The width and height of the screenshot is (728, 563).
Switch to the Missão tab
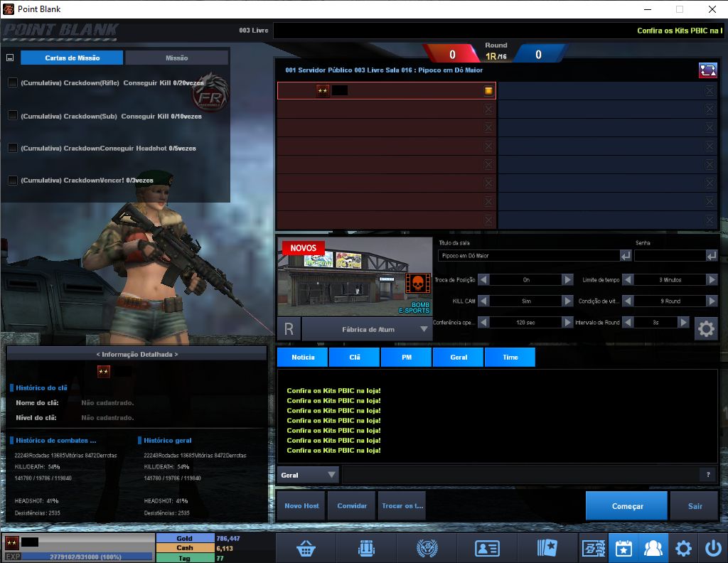pyautogui.click(x=176, y=58)
